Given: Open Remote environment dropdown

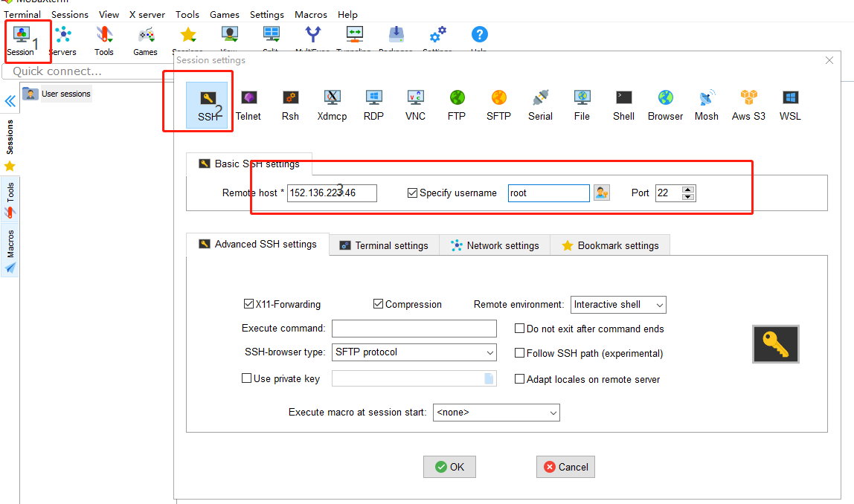Looking at the screenshot, I should pyautogui.click(x=618, y=305).
